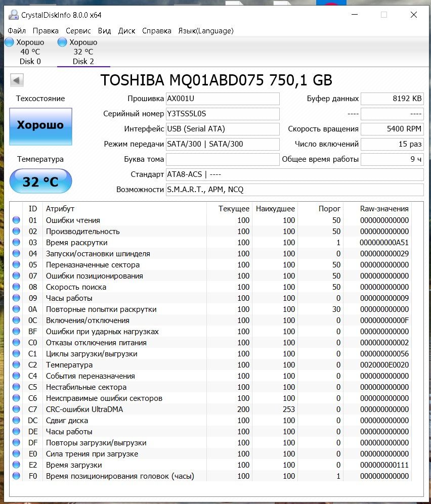
Task: Click the value 253 in CRC-ошибки row
Action: tap(289, 409)
